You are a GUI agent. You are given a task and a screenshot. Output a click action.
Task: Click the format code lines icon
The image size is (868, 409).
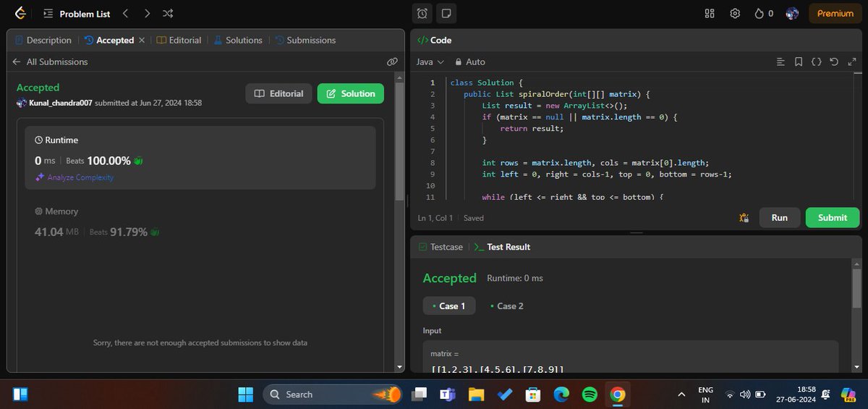click(x=780, y=62)
